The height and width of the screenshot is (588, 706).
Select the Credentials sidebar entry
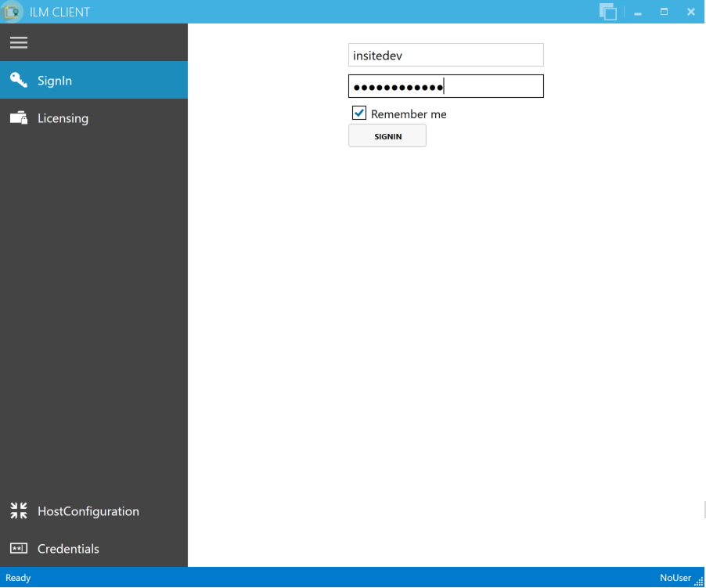(x=68, y=549)
